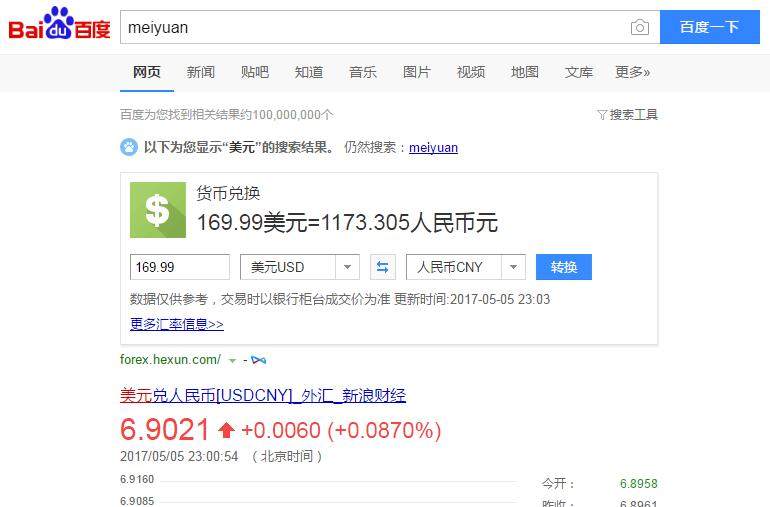Open the 知道 tab

pos(309,72)
